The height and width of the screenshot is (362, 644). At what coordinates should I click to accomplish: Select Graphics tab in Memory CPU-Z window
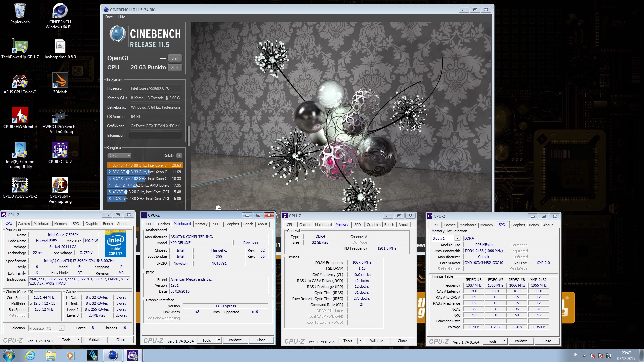(x=373, y=225)
